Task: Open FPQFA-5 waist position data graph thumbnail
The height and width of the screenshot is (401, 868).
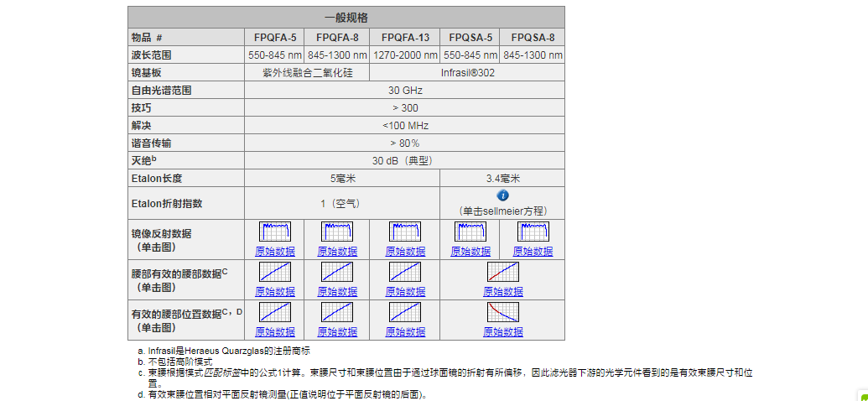Action: point(275,312)
